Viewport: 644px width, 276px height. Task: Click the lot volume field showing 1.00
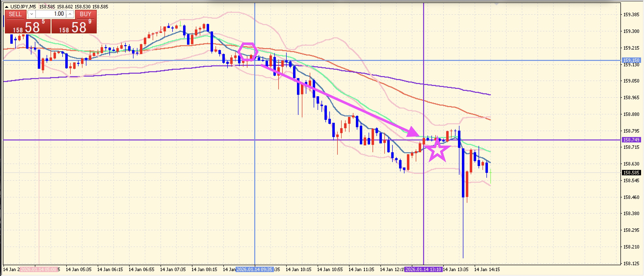pyautogui.click(x=51, y=14)
